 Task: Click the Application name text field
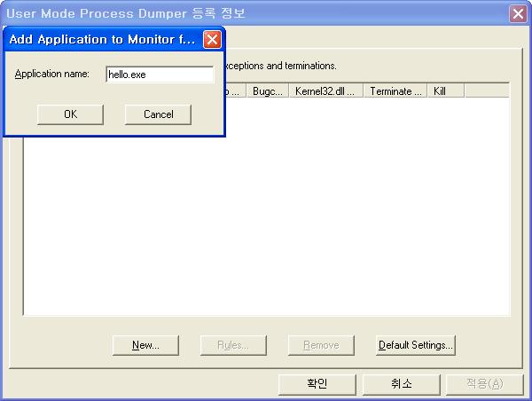click(x=160, y=75)
